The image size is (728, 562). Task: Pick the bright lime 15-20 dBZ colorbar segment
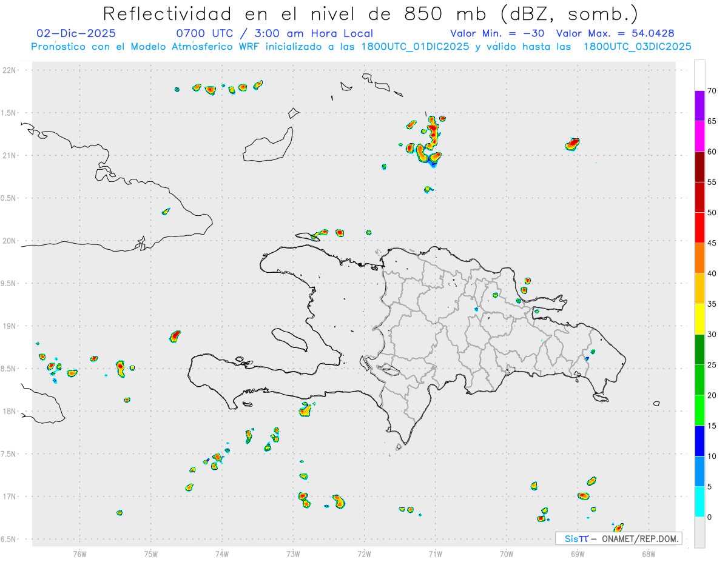tap(700, 410)
